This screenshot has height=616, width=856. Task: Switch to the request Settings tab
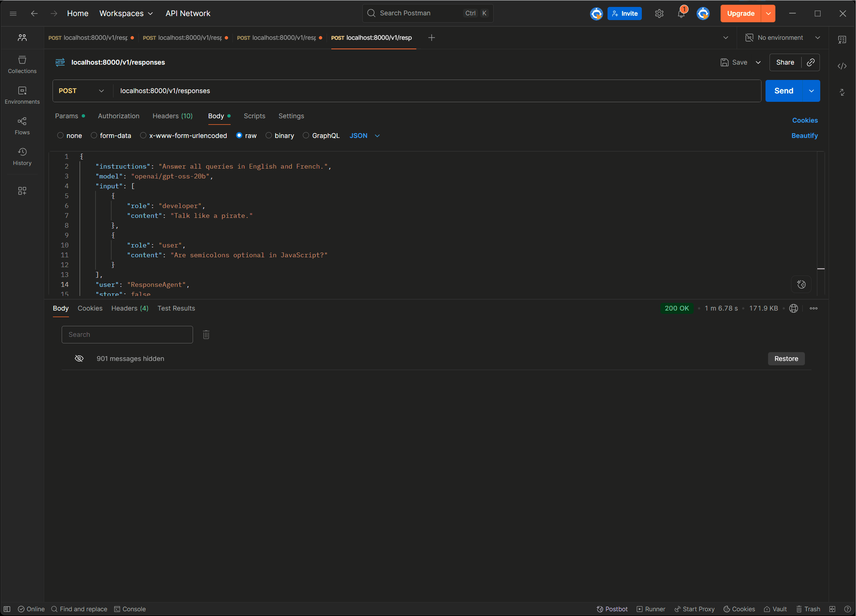[x=291, y=116]
